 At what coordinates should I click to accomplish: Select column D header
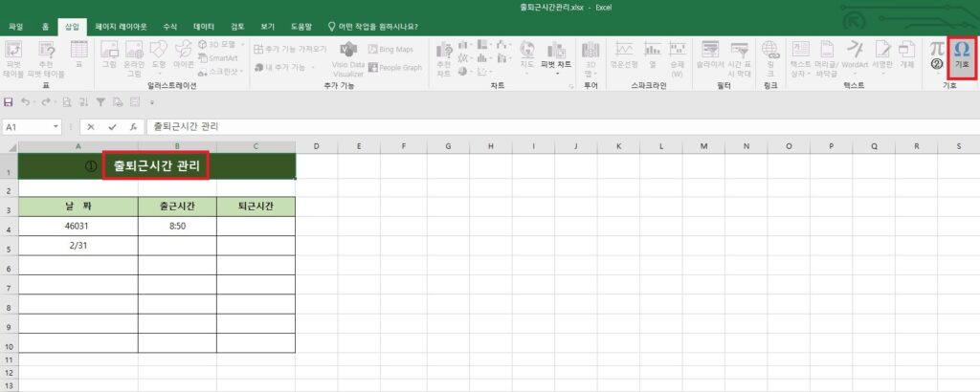point(316,146)
